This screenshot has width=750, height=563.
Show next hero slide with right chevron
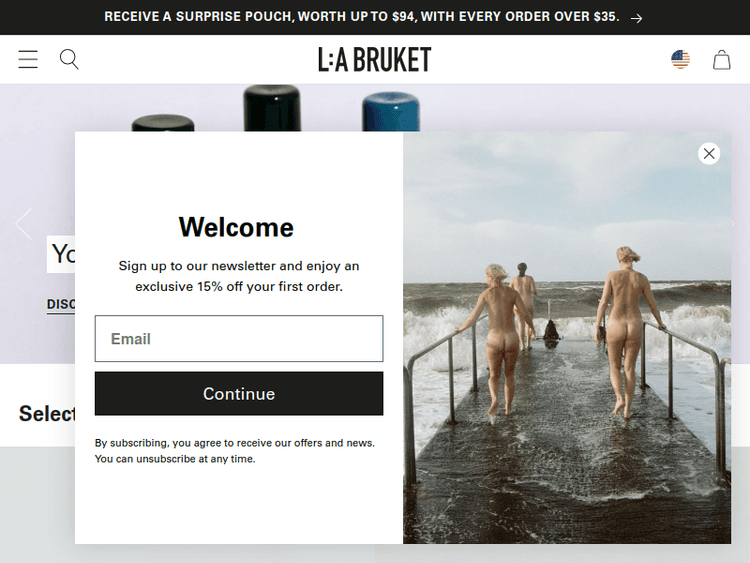coord(733,223)
